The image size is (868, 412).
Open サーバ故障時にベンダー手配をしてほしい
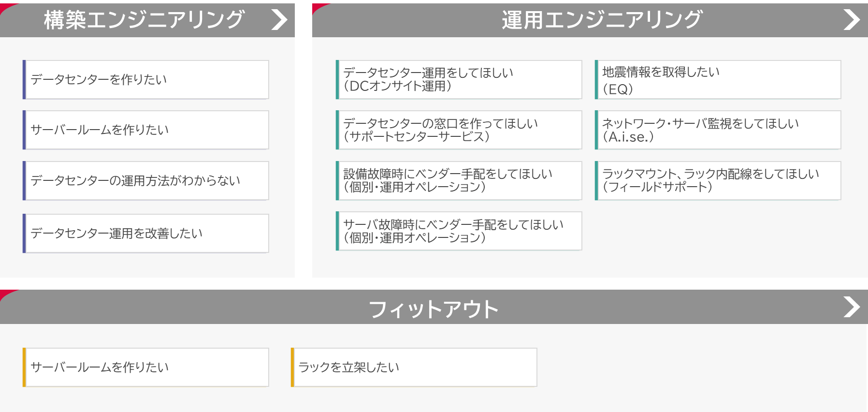(459, 231)
